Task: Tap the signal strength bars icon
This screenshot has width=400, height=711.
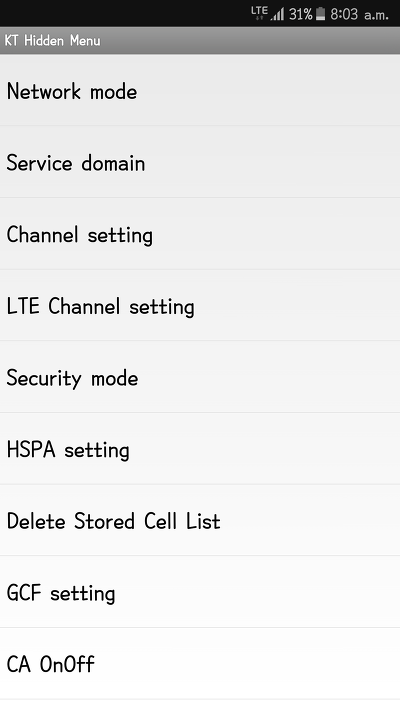Action: 277,14
